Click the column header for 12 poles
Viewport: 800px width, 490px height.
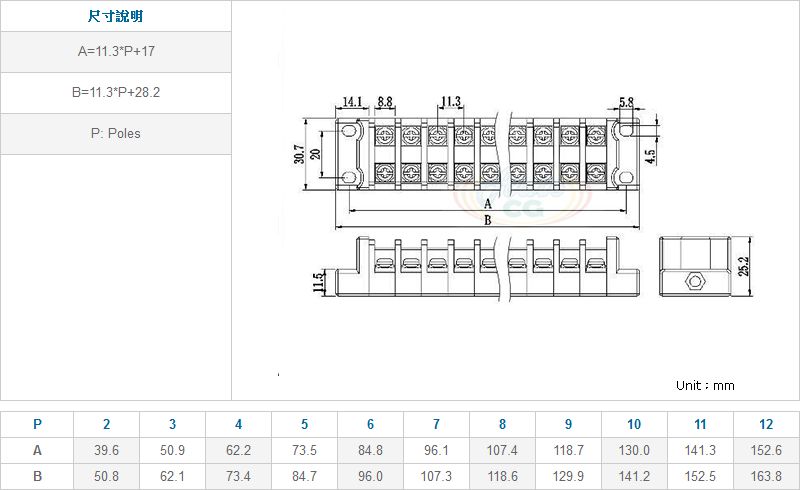pos(766,424)
